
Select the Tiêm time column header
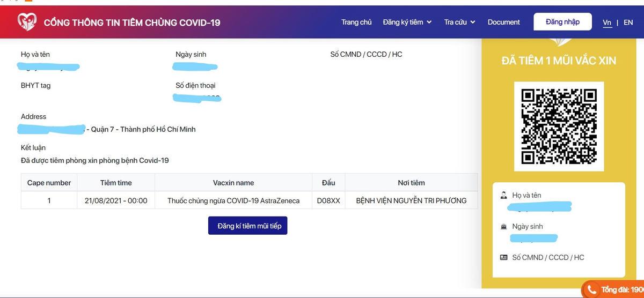(x=116, y=183)
